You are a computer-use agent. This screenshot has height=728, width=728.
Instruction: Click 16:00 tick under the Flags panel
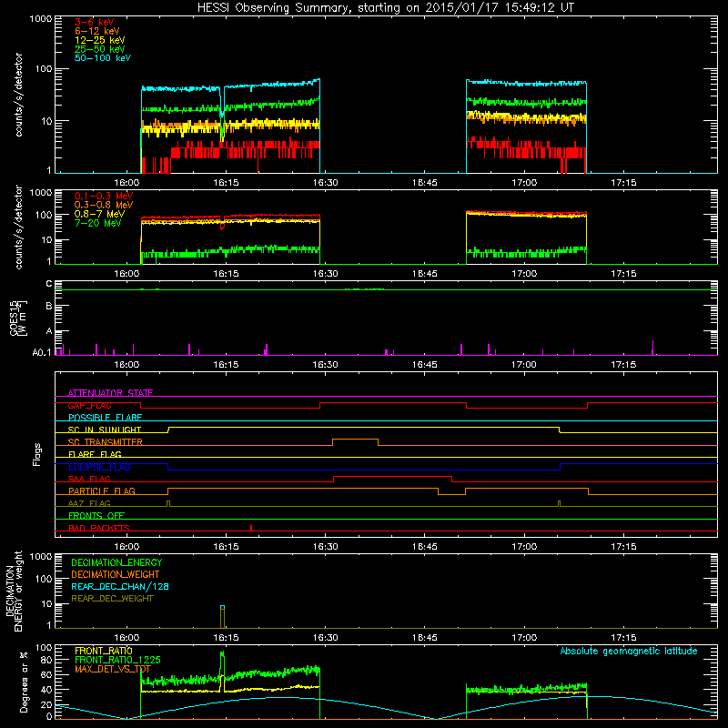[x=126, y=547]
